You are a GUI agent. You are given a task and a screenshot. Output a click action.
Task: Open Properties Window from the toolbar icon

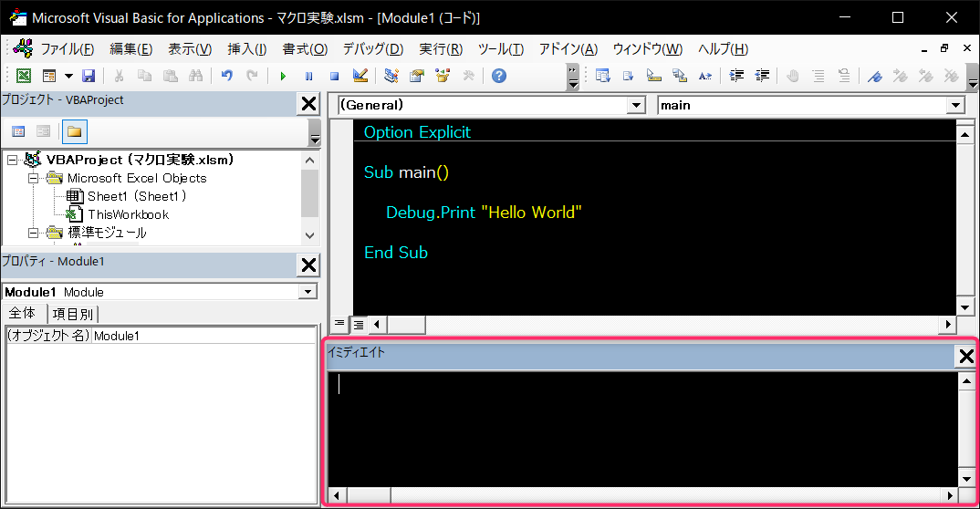tap(417, 77)
